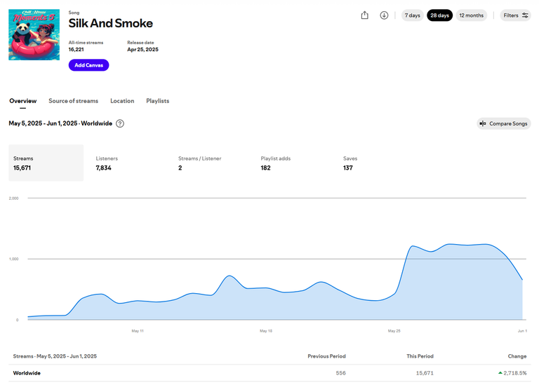Screen dimensions: 539x392
Task: Click the Change column header
Action: 517,356
